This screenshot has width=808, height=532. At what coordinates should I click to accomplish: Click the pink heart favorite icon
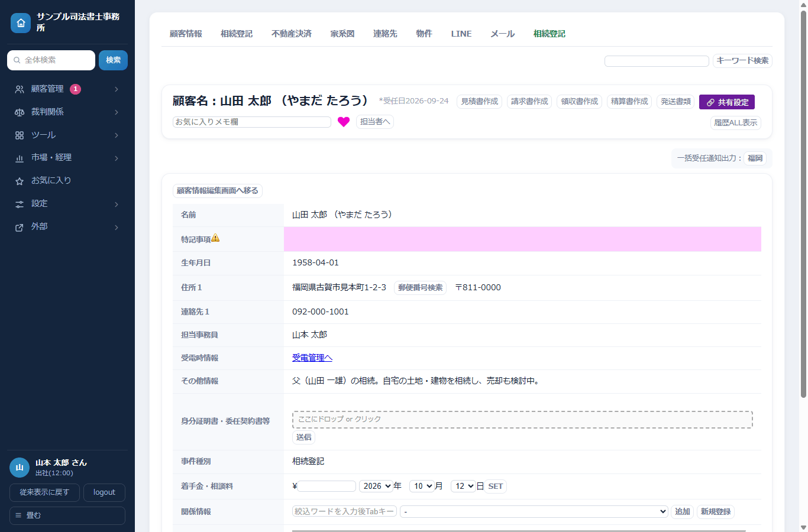click(x=344, y=122)
